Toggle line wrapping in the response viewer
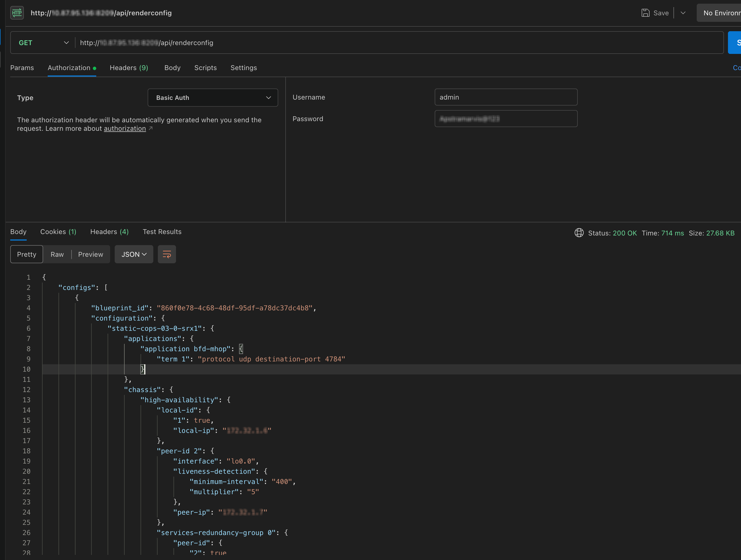The width and height of the screenshot is (741, 560). (166, 254)
